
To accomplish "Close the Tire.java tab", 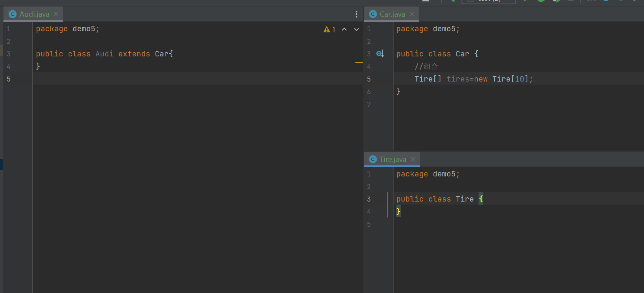I will click(x=413, y=159).
